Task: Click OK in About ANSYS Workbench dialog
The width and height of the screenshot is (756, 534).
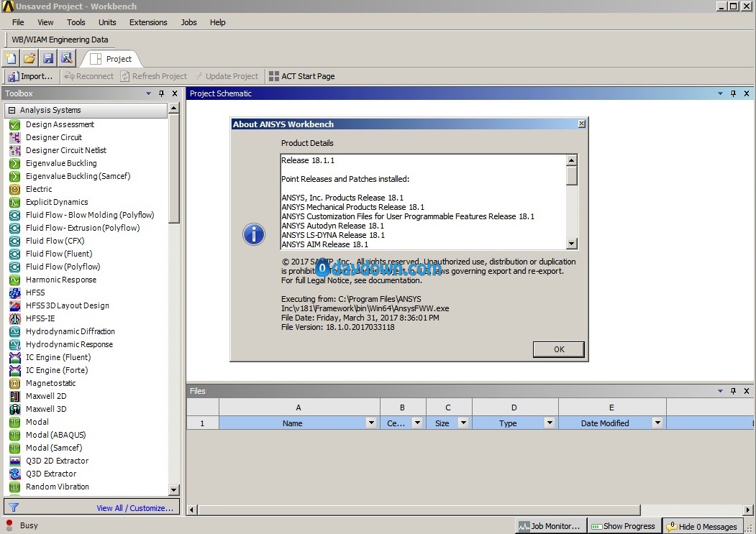Action: tap(559, 349)
